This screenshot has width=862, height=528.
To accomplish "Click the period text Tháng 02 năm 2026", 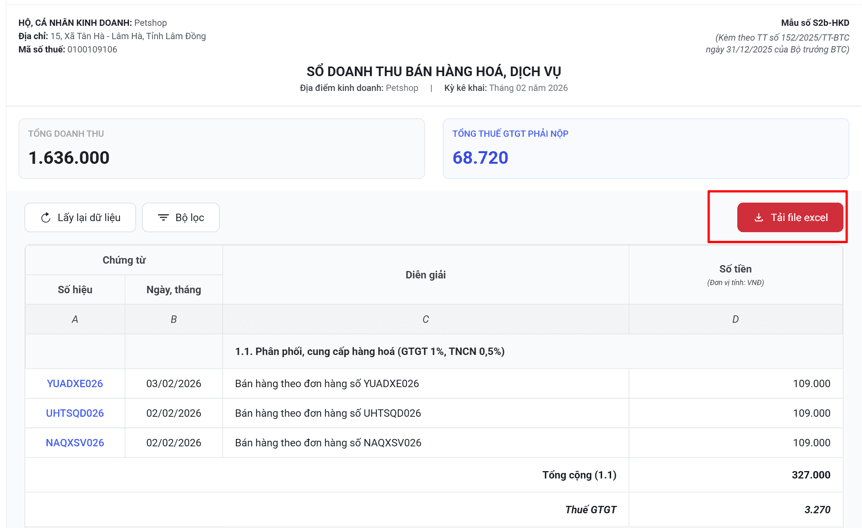I will [x=528, y=88].
